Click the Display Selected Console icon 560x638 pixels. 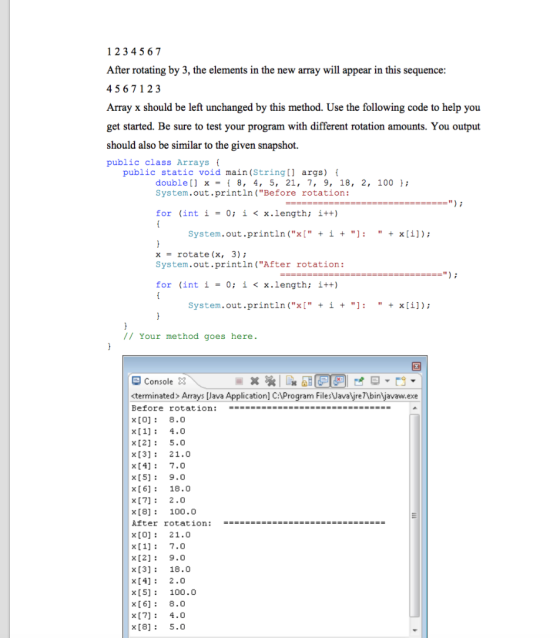pyautogui.click(x=375, y=381)
